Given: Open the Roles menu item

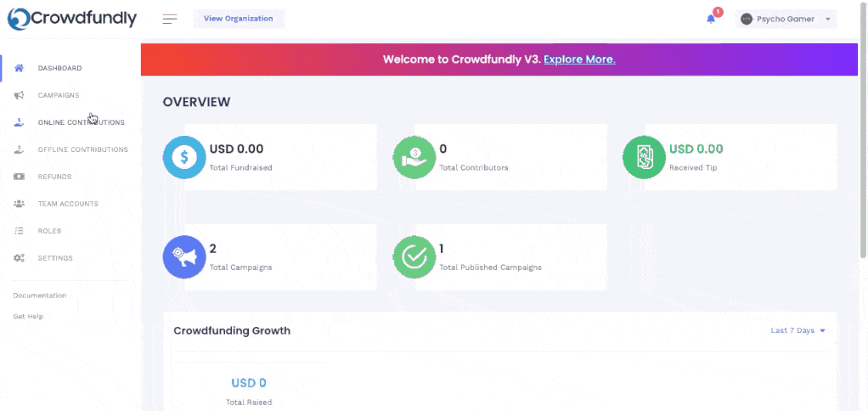Looking at the screenshot, I should [50, 231].
